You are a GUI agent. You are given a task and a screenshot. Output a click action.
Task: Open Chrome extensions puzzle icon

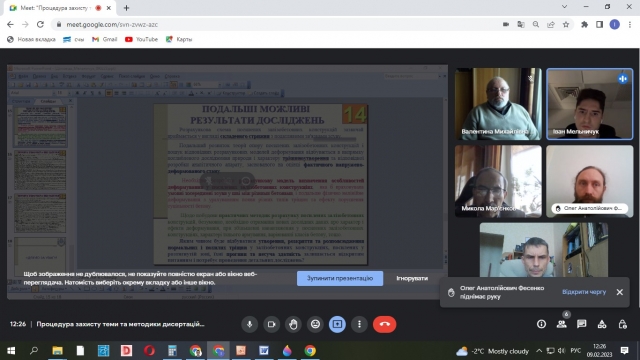click(584, 24)
